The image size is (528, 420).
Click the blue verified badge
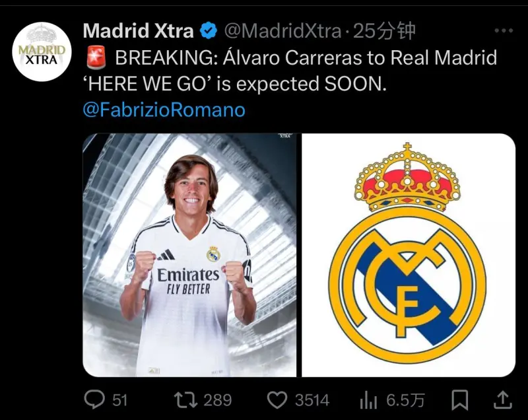209,30
